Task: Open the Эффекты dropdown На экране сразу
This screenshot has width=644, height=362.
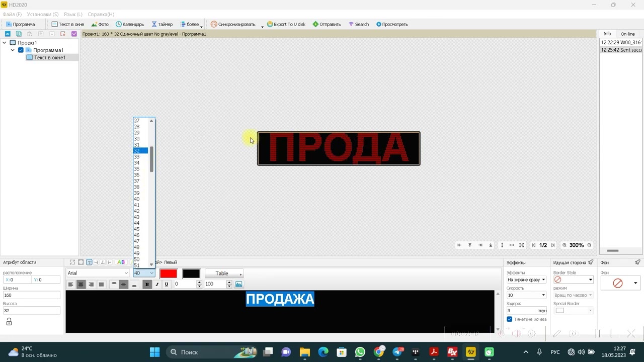Action: coord(526,280)
